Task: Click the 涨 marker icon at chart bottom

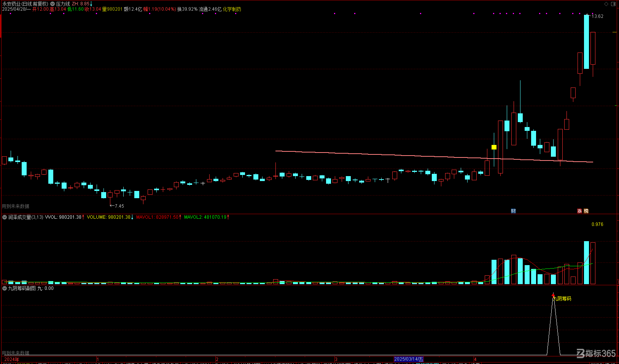Action: pyautogui.click(x=580, y=211)
